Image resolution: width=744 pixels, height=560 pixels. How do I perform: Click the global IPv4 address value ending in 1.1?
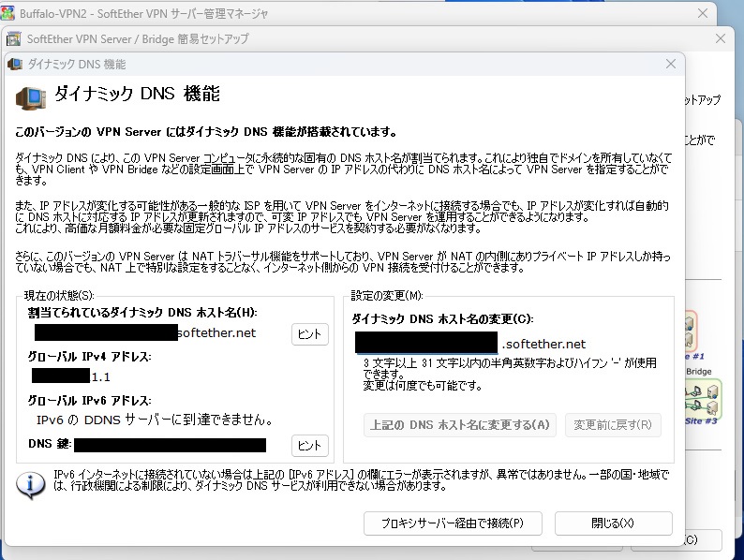point(71,376)
